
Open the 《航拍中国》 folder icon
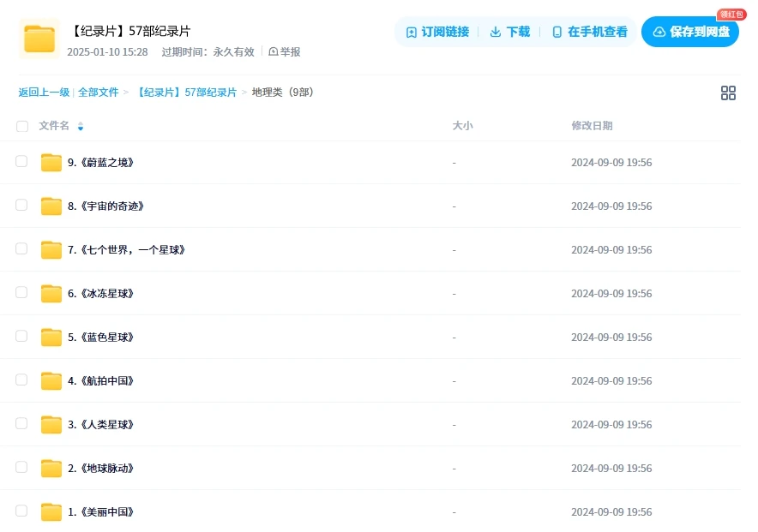point(51,381)
